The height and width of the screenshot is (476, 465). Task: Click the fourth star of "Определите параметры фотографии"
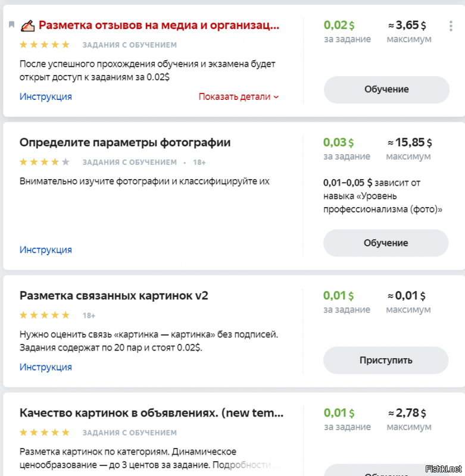tap(55, 161)
